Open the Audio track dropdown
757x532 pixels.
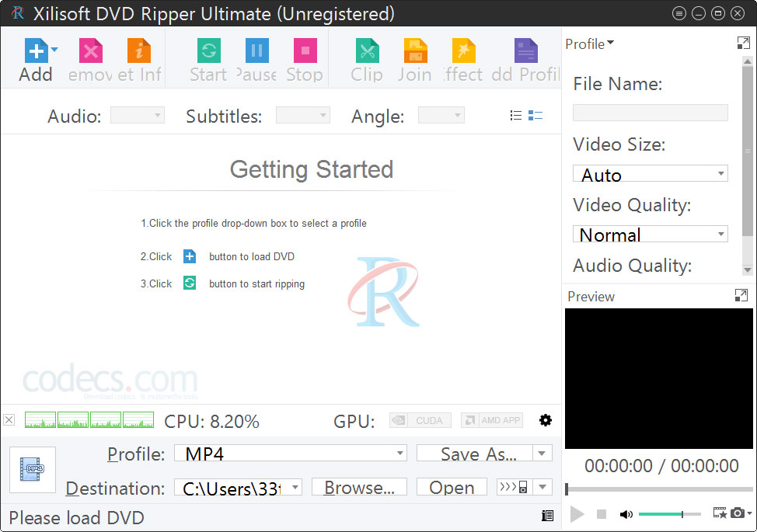pos(138,115)
